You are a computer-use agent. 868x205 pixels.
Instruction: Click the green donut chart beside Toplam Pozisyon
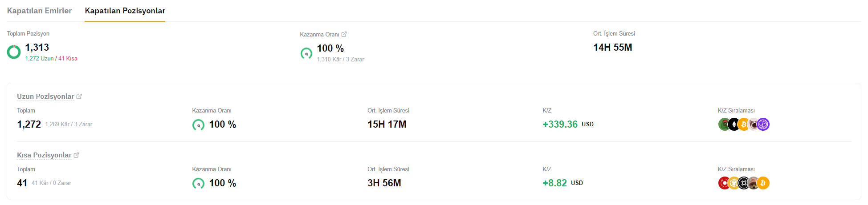point(14,52)
